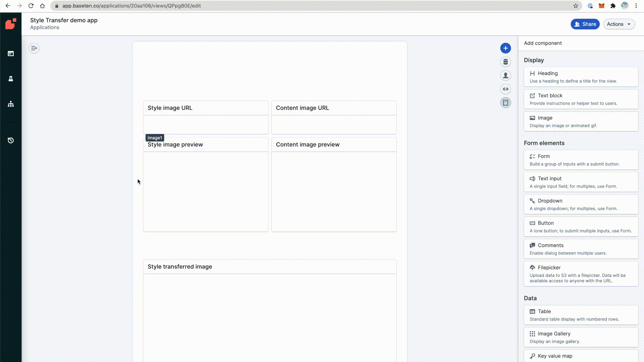Select the Style image URL input box
The height and width of the screenshot is (362, 644).
pos(206,124)
